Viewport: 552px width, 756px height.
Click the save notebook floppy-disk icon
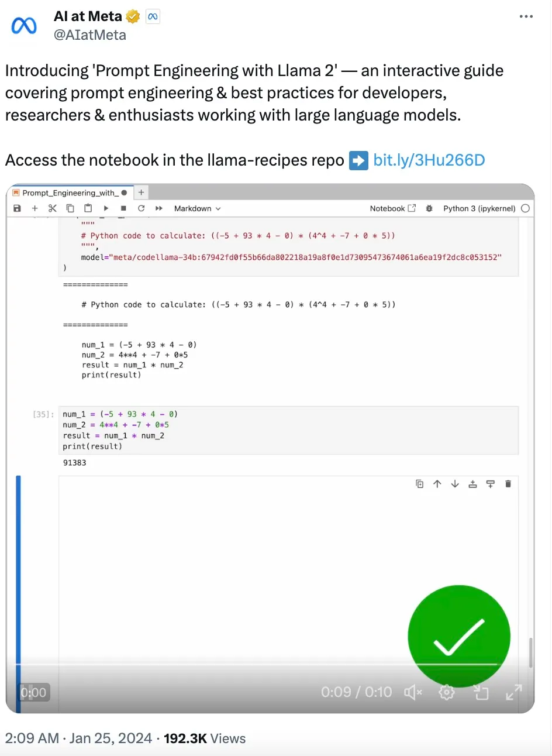tap(17, 208)
